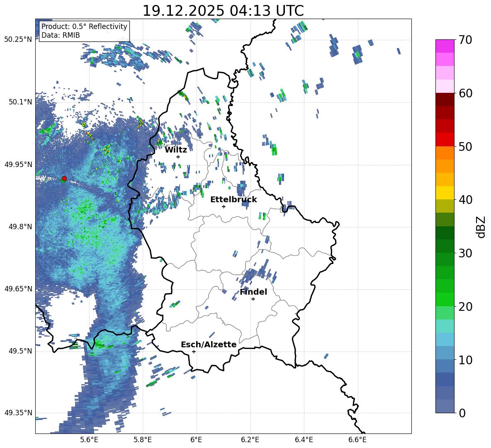The image size is (491, 448).
Task: Click the '50.1°N' latitude label
Action: pos(20,102)
